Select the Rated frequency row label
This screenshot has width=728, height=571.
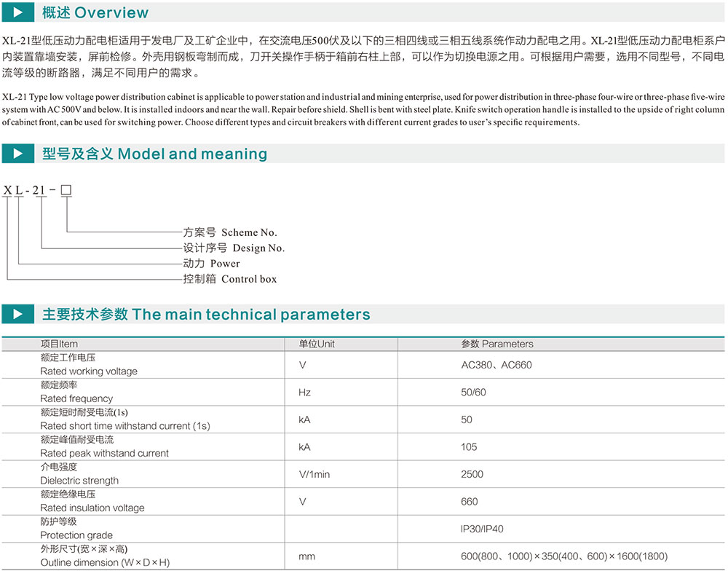click(x=76, y=398)
